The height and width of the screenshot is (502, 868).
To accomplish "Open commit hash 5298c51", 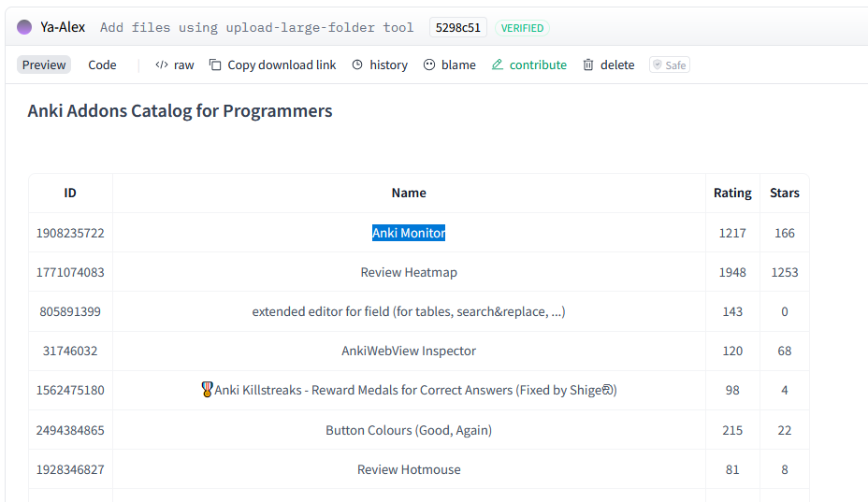I will point(457,28).
